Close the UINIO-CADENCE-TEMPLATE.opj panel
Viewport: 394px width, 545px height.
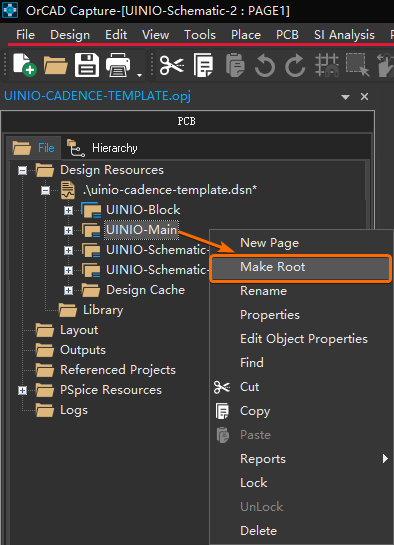point(364,97)
